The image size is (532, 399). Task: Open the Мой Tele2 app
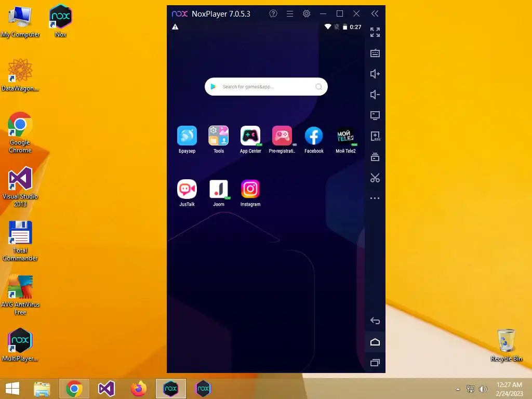tap(345, 136)
